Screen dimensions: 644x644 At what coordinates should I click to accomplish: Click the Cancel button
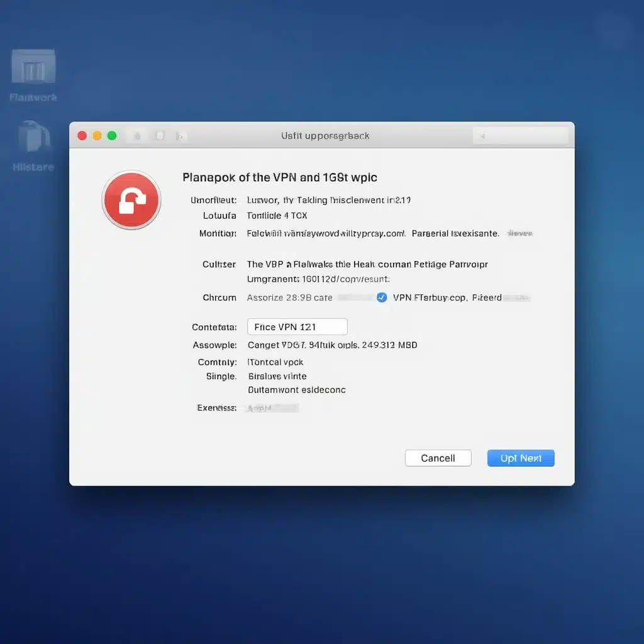pos(438,458)
